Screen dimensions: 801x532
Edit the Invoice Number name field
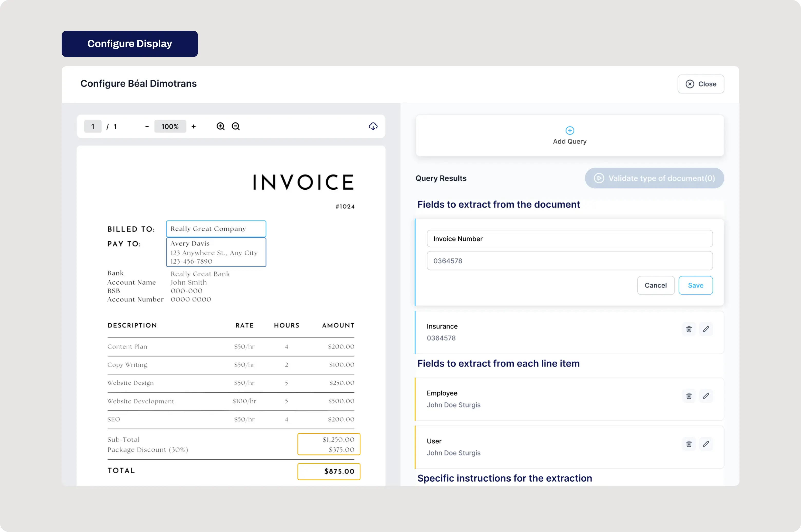569,239
